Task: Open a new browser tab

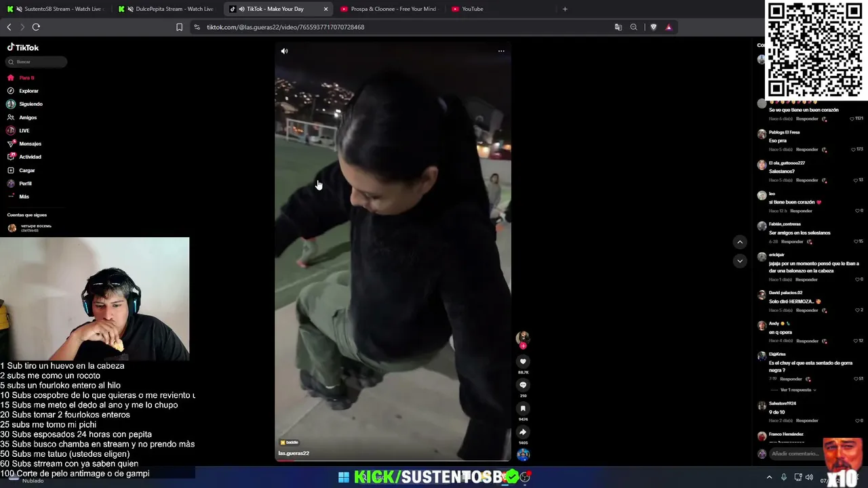Action: coord(565,9)
